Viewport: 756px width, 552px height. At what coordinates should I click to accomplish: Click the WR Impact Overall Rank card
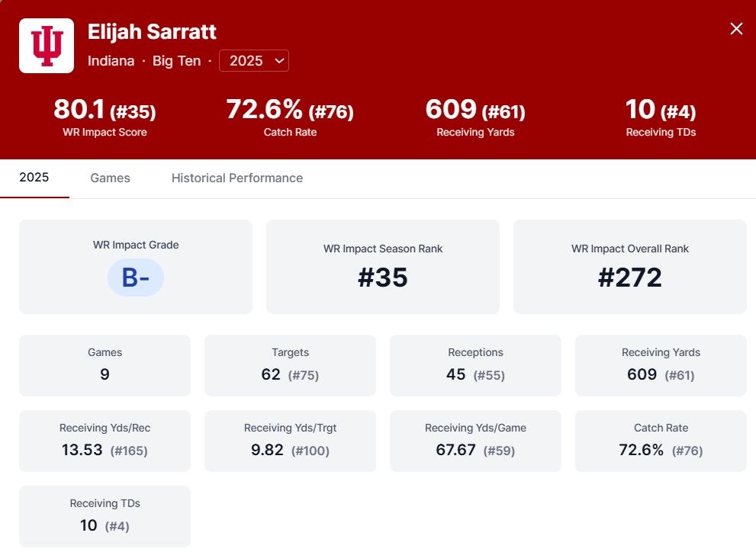(x=629, y=267)
